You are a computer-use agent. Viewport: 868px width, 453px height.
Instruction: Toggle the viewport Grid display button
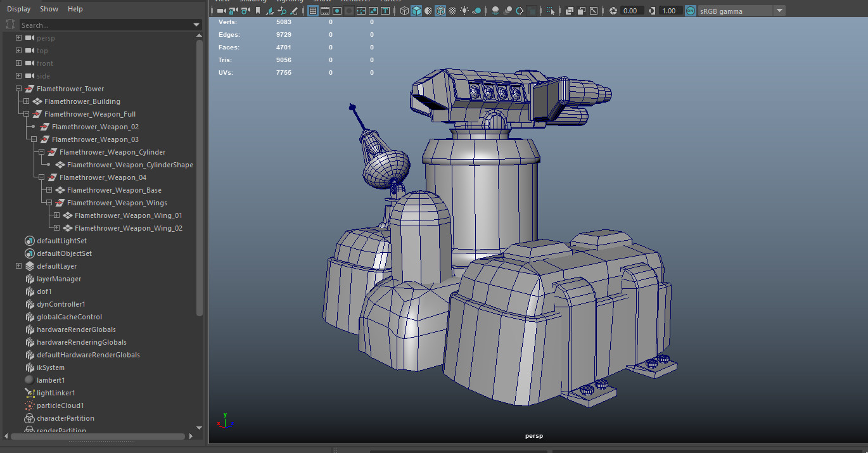pos(313,11)
